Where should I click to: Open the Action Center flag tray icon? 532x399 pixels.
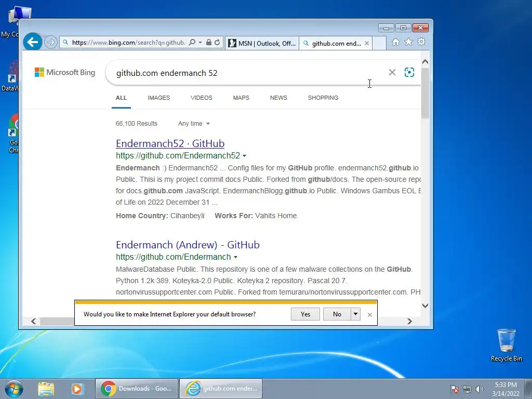pyautogui.click(x=455, y=389)
